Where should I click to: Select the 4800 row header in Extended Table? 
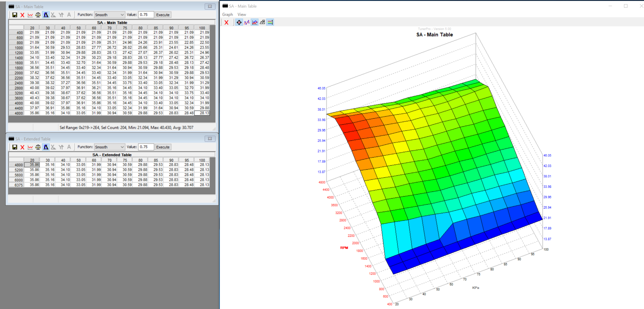point(16,165)
